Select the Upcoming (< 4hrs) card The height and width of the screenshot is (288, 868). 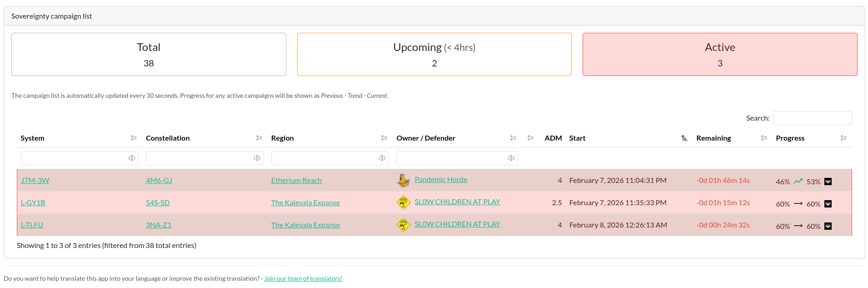(434, 54)
